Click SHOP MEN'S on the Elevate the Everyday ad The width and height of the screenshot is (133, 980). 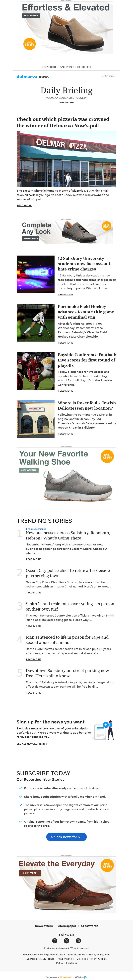[x=30, y=873]
